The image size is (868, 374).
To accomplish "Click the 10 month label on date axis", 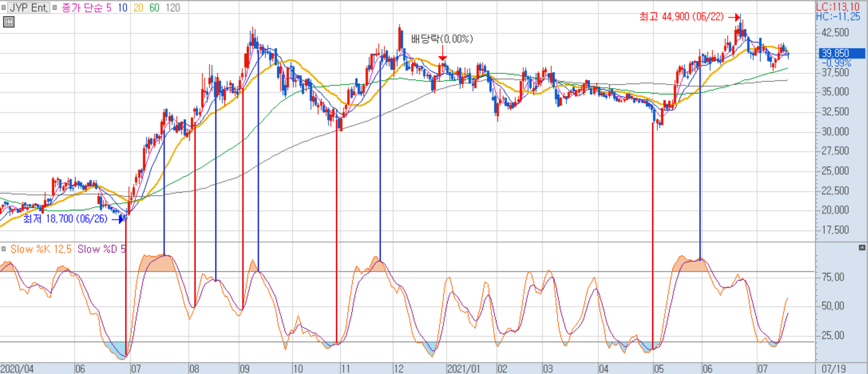I will coord(297,369).
